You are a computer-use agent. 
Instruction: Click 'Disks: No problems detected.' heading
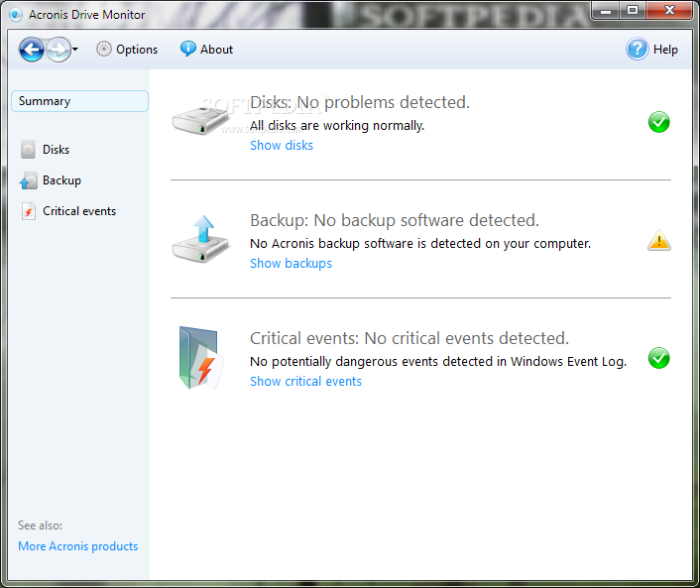(x=360, y=102)
